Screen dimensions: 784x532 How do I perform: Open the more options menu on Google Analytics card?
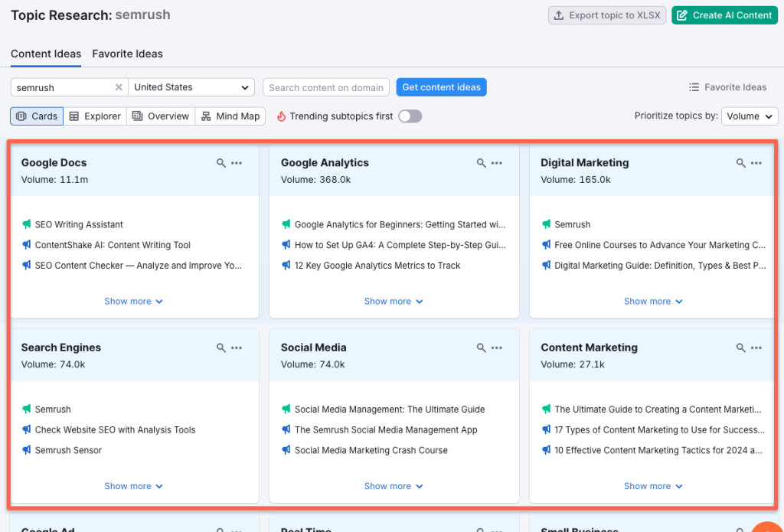pos(496,163)
